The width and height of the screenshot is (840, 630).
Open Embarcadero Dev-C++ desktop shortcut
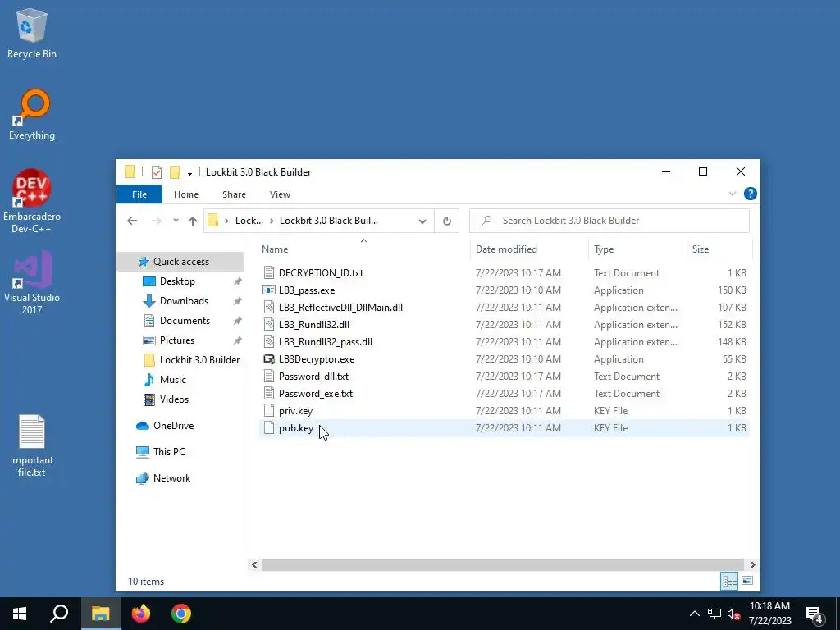click(x=32, y=201)
